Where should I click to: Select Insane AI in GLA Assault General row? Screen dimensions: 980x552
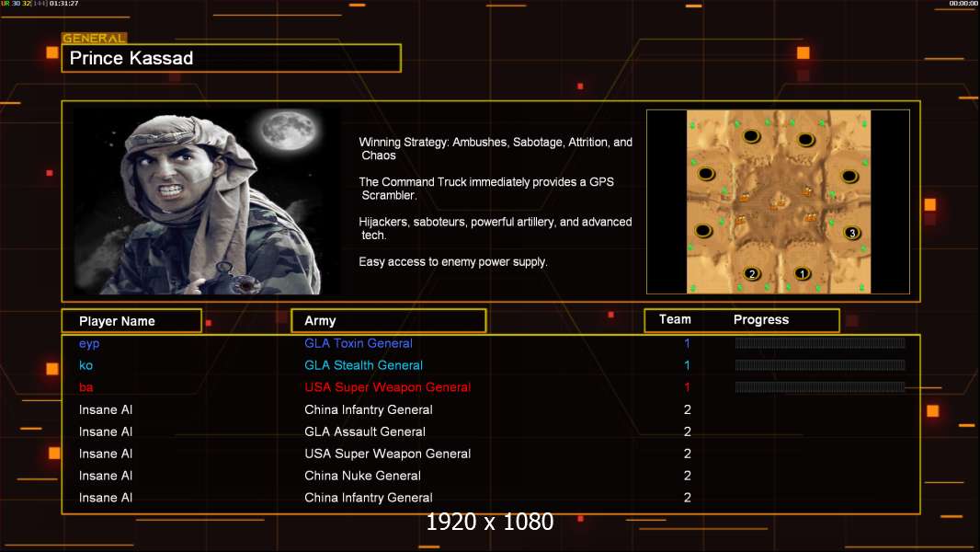(x=106, y=431)
